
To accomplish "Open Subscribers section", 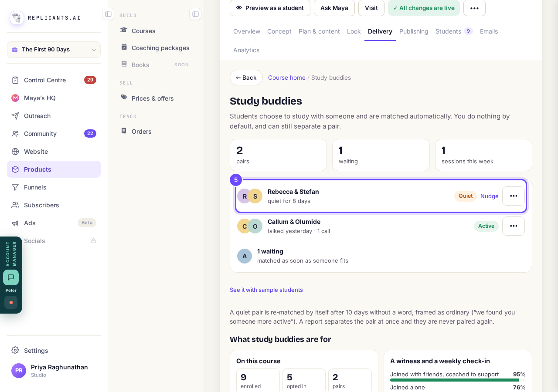I will pyautogui.click(x=54, y=205).
